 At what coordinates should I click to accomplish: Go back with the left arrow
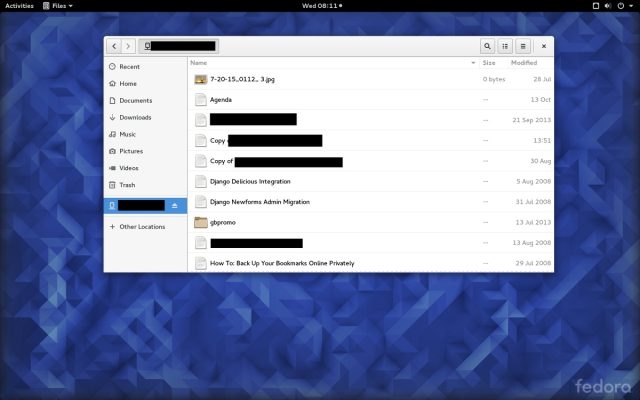coord(114,46)
